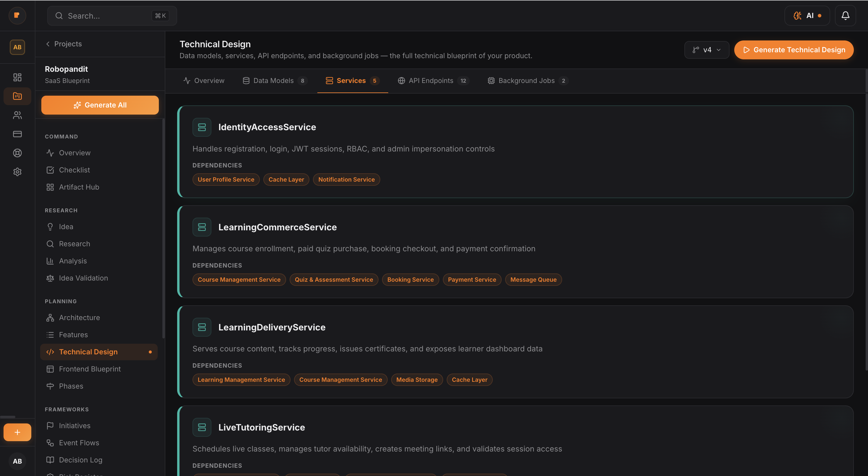Open the billing card icon in left rail
This screenshot has height=476, width=868.
click(17, 134)
